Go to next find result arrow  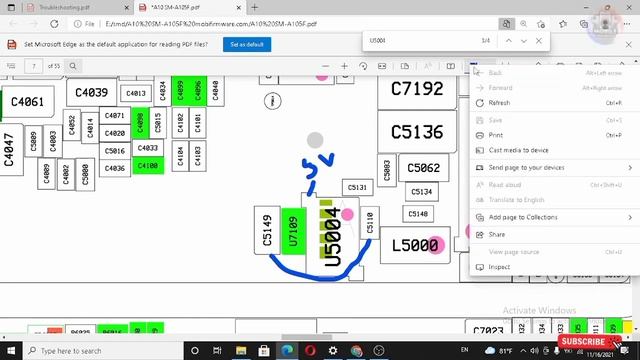(x=524, y=41)
